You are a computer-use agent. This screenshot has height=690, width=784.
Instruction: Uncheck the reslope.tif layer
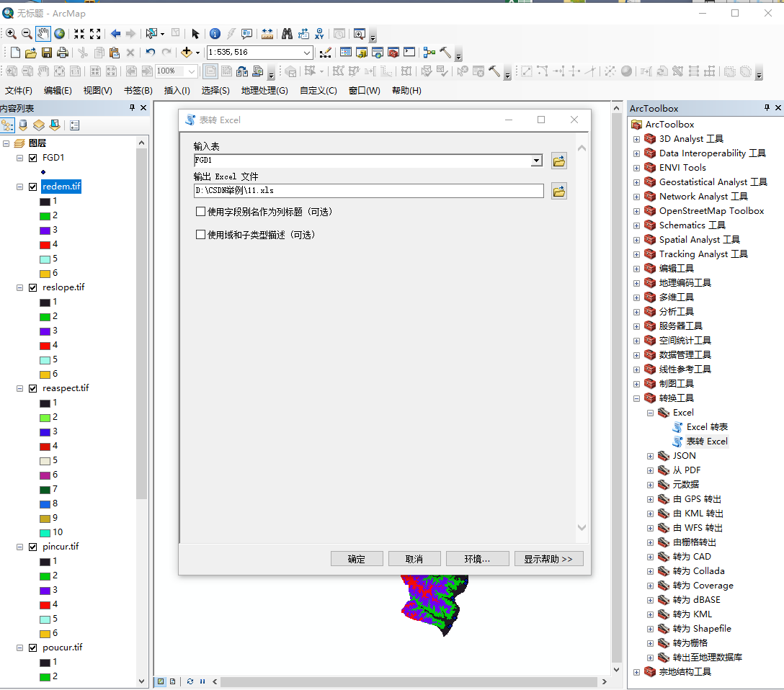33,288
